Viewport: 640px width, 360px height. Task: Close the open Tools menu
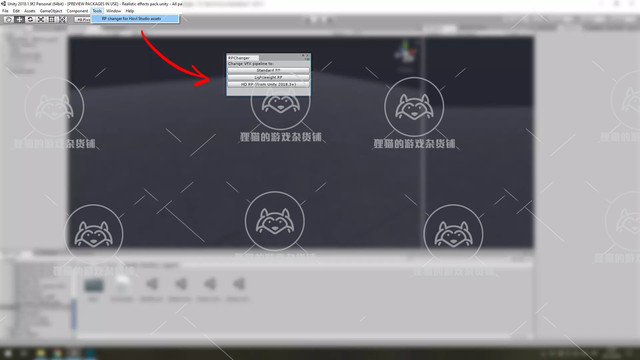97,11
